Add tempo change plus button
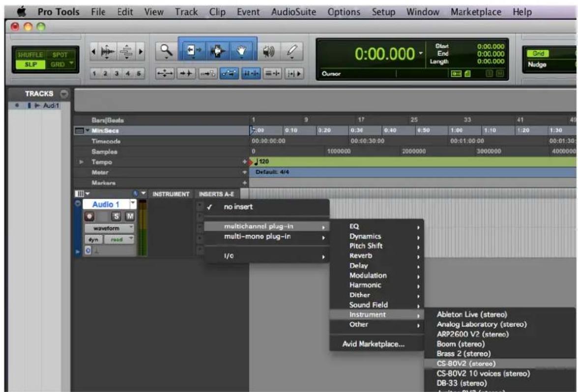 tap(244, 162)
